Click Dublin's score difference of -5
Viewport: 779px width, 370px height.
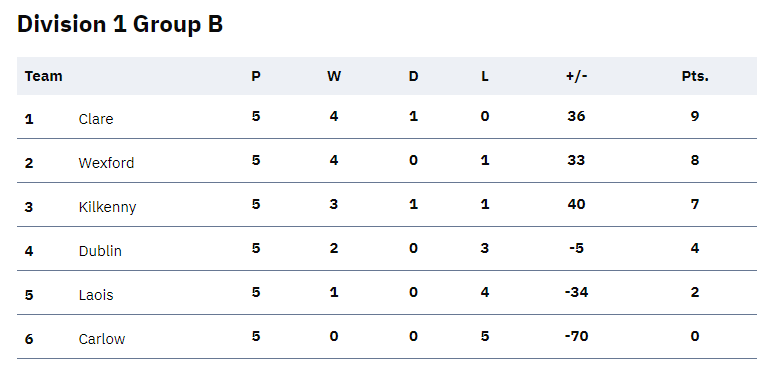tap(576, 248)
